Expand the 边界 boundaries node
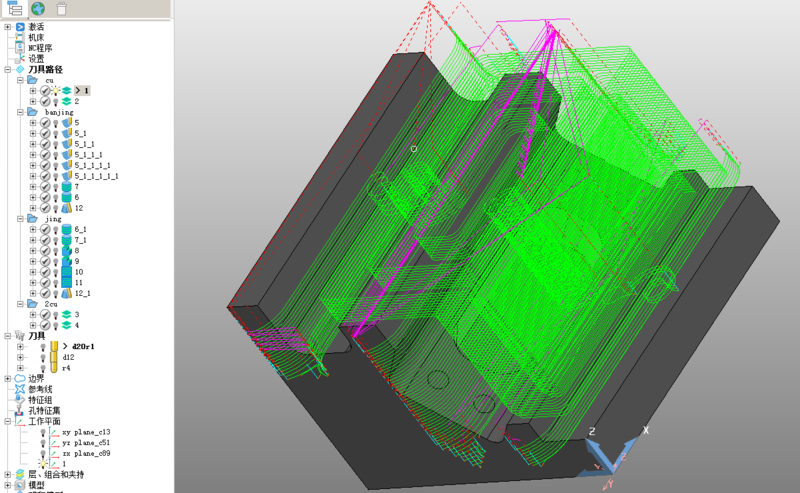 (x=7, y=378)
